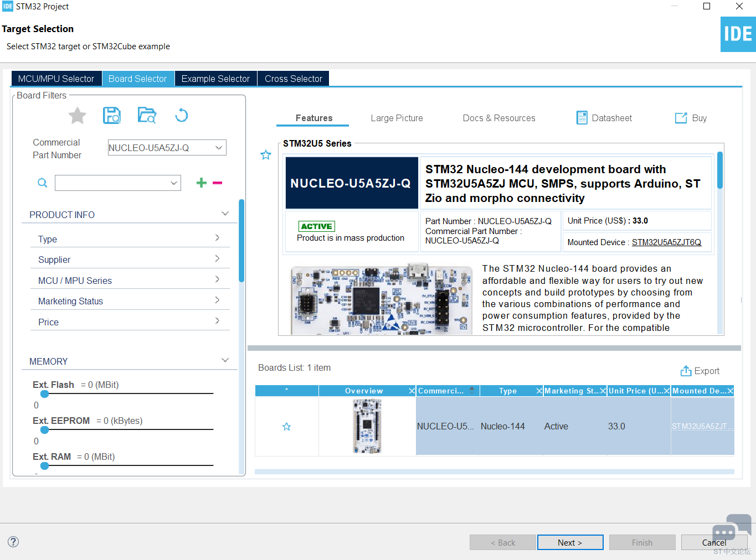Select the 33.0 unit price cell

[616, 427]
